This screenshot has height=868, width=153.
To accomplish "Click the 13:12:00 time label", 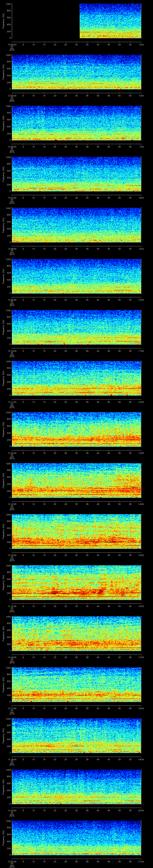I will (12, 453).
